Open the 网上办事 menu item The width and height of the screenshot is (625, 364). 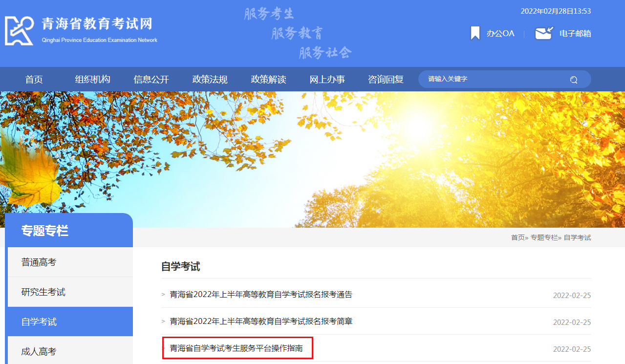point(327,80)
